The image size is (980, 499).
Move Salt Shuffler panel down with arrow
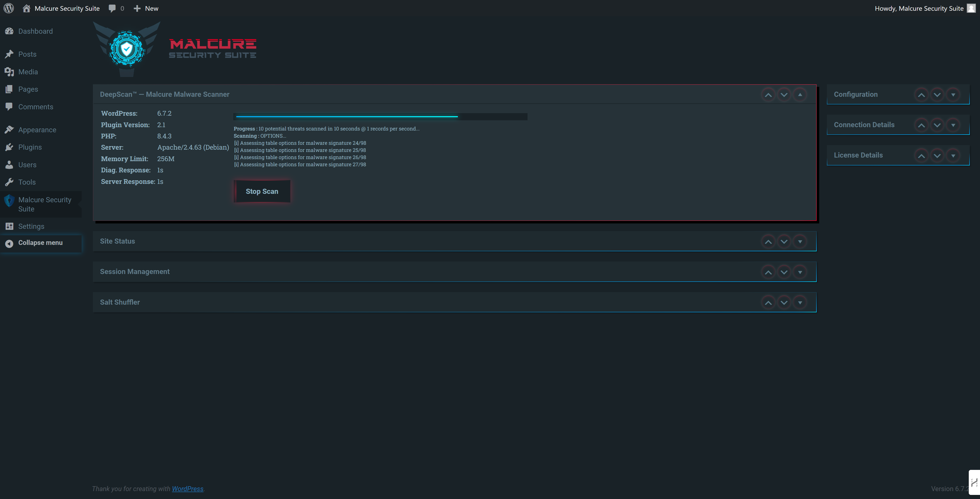pos(784,303)
